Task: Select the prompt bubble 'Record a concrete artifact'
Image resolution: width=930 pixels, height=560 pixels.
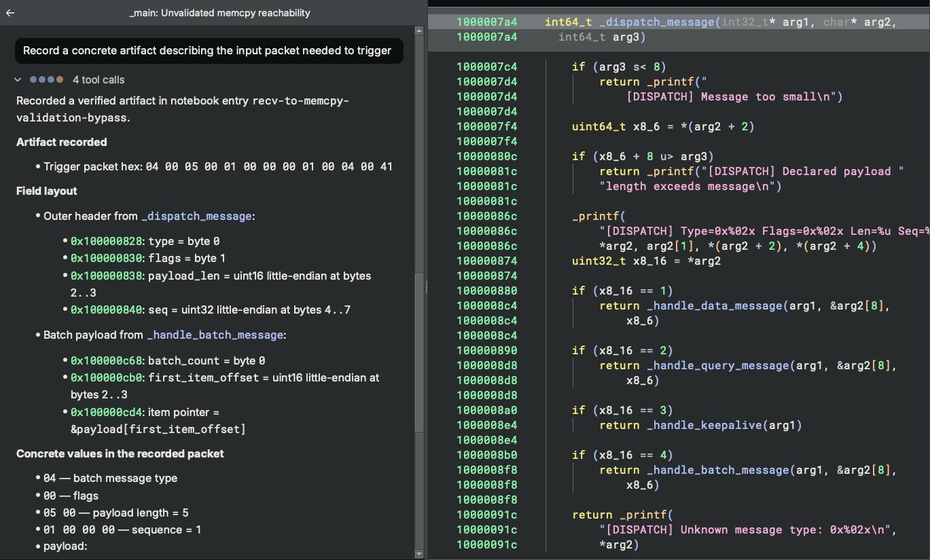Action: [x=209, y=50]
